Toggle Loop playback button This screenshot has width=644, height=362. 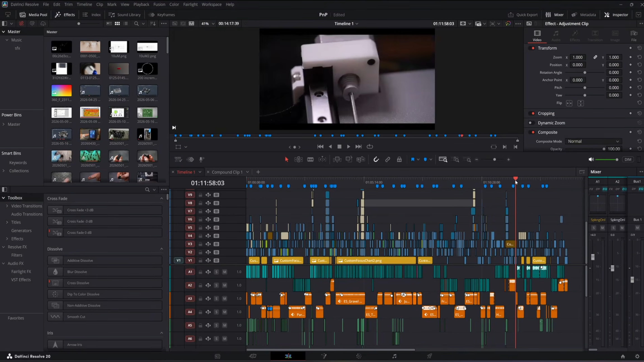370,147
